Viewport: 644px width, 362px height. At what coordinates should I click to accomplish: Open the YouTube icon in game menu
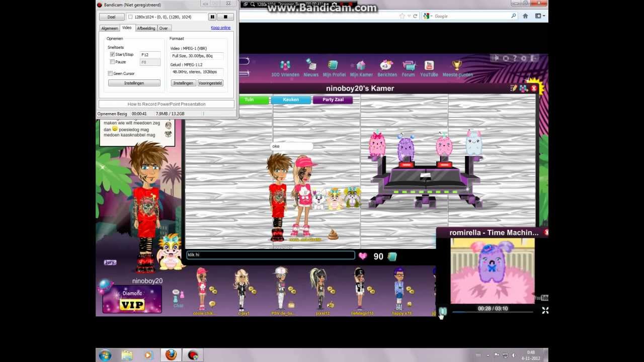pyautogui.click(x=429, y=66)
